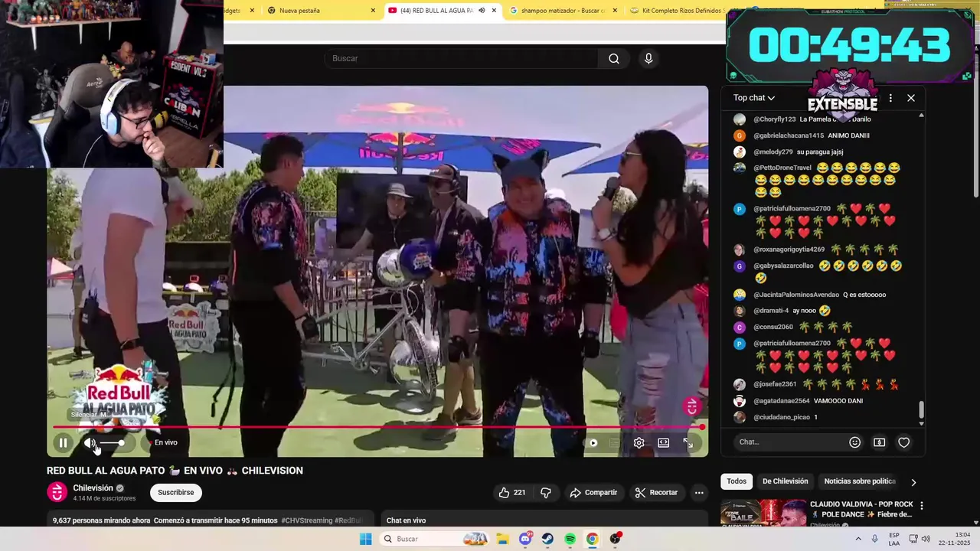This screenshot has height=551, width=980.
Task: Send a heart reaction in chat
Action: pos(903,442)
